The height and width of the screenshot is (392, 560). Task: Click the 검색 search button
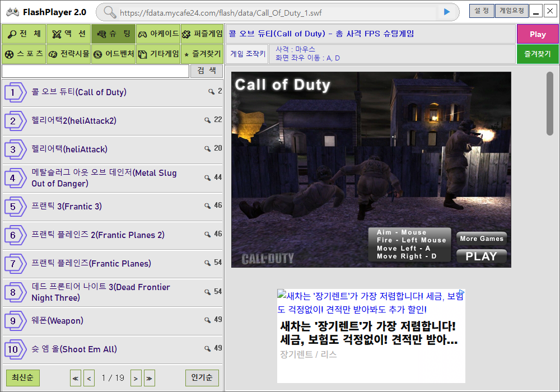pos(207,71)
